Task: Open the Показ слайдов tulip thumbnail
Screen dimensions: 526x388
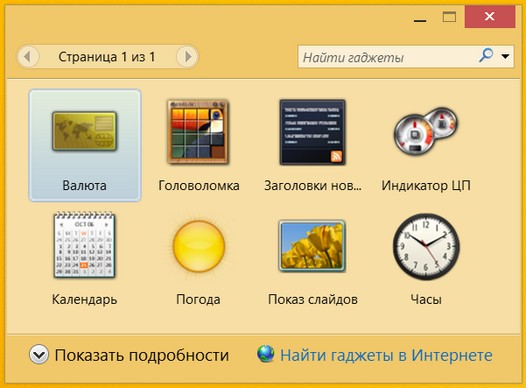Action: click(x=312, y=246)
